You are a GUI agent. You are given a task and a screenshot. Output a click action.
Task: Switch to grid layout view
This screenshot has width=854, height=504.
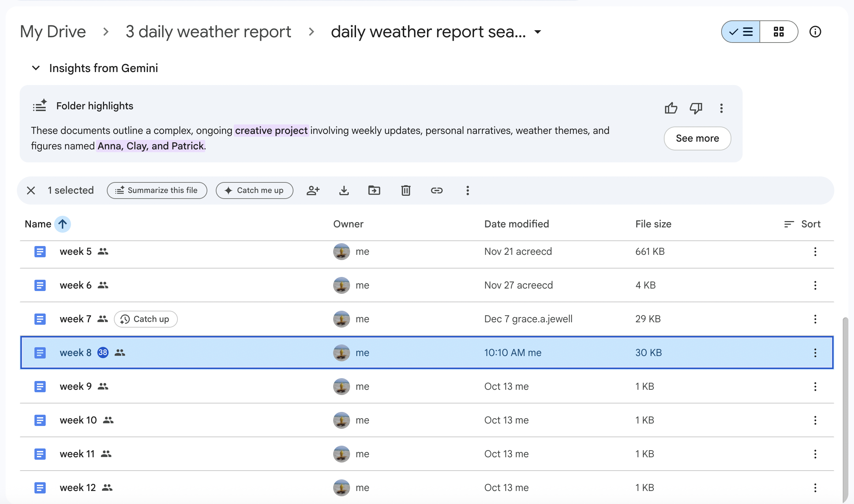point(778,32)
